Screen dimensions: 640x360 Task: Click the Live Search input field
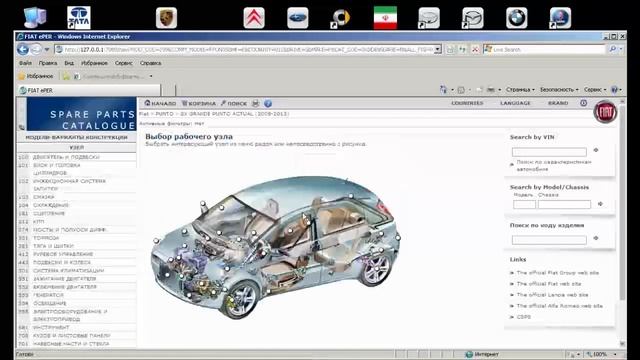point(548,49)
